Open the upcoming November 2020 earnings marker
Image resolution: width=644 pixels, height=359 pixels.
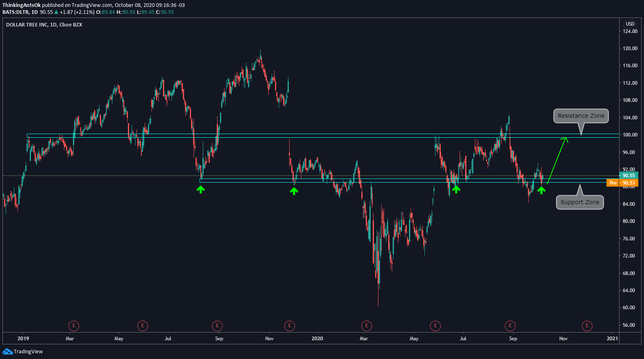click(x=587, y=326)
